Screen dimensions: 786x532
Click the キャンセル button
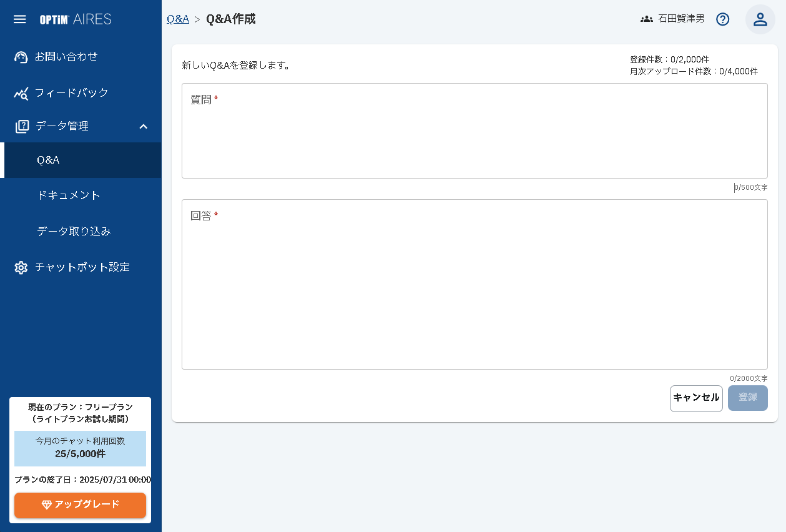click(696, 398)
